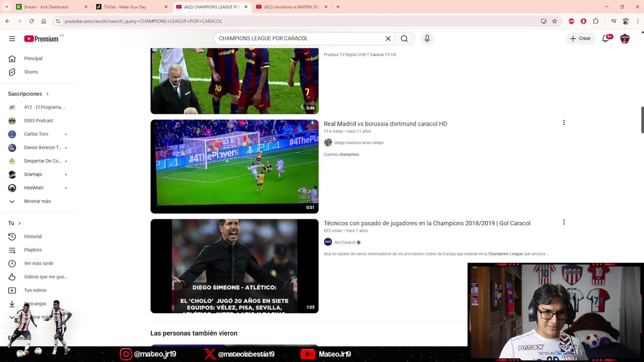This screenshot has height=362, width=644.
Task: Start voice search with the microphone
Action: click(x=427, y=39)
